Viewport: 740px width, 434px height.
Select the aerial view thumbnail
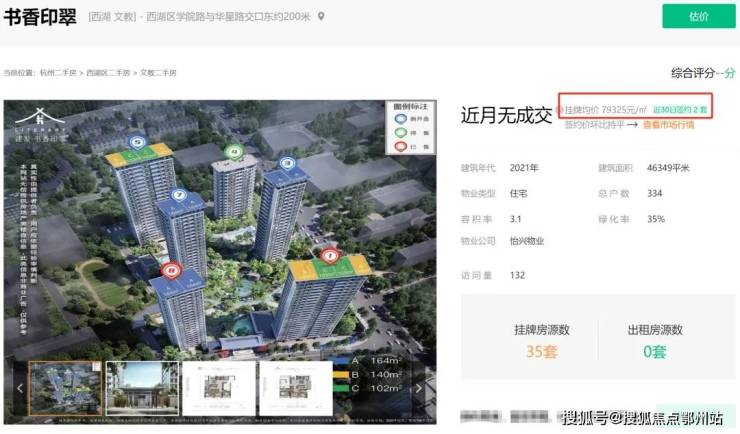[x=65, y=388]
